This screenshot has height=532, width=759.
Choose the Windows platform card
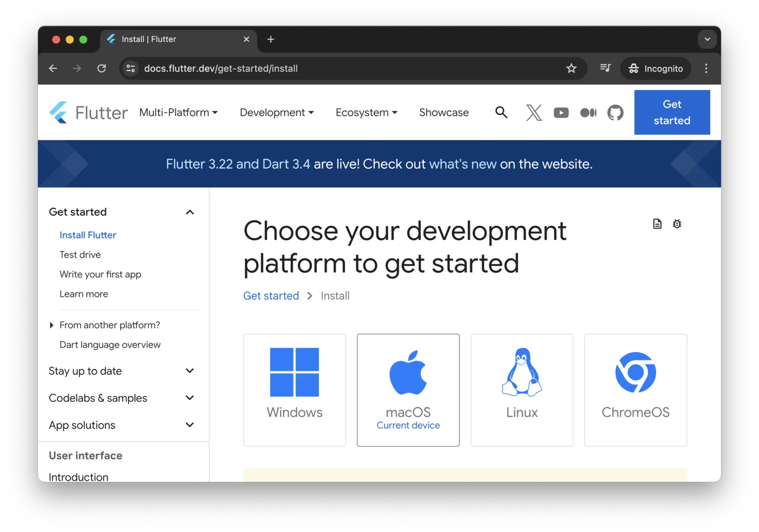coord(295,390)
